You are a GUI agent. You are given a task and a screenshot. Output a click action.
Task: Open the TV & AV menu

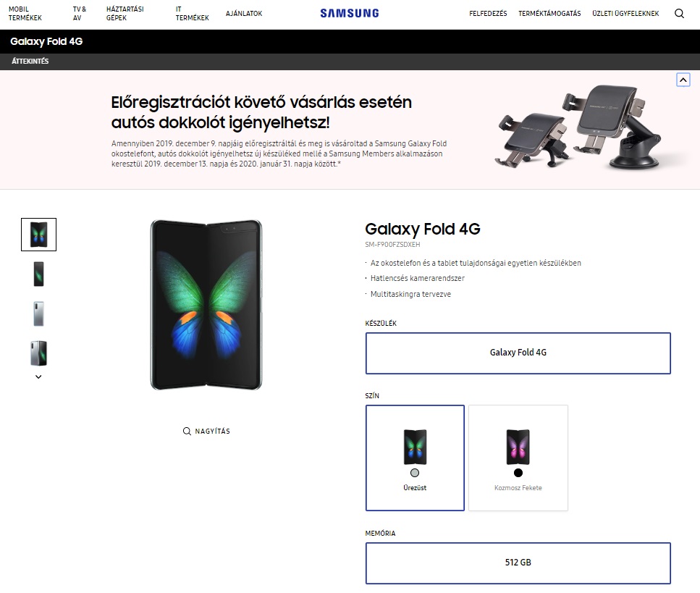point(80,13)
